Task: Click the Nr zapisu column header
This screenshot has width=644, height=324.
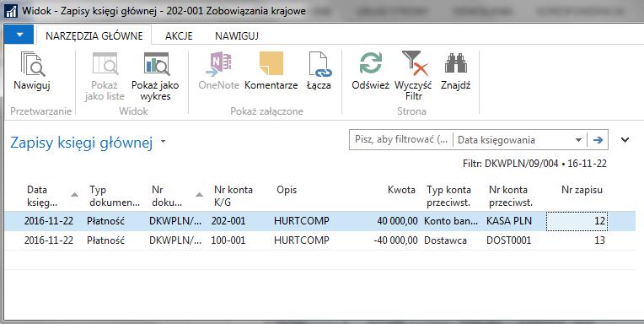Action: [582, 190]
